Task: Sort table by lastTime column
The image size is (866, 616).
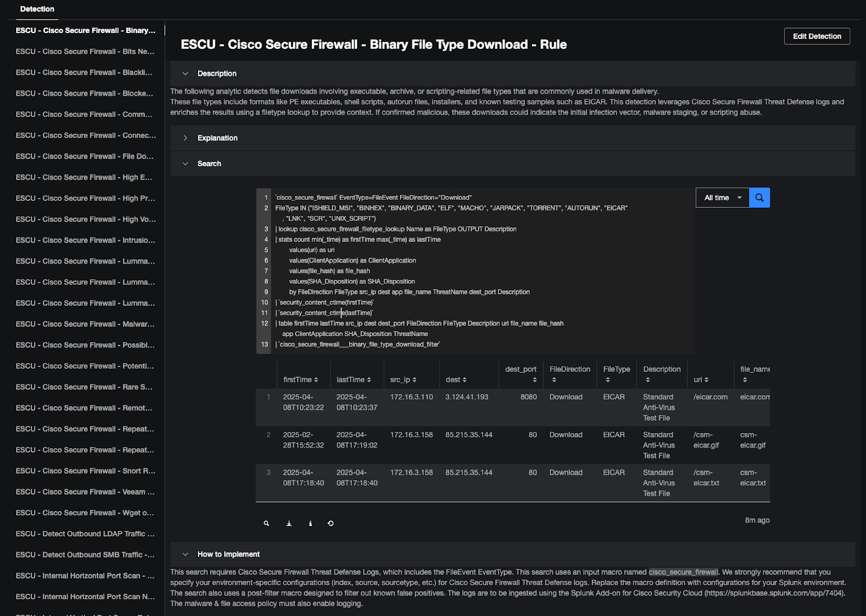Action: click(353, 379)
